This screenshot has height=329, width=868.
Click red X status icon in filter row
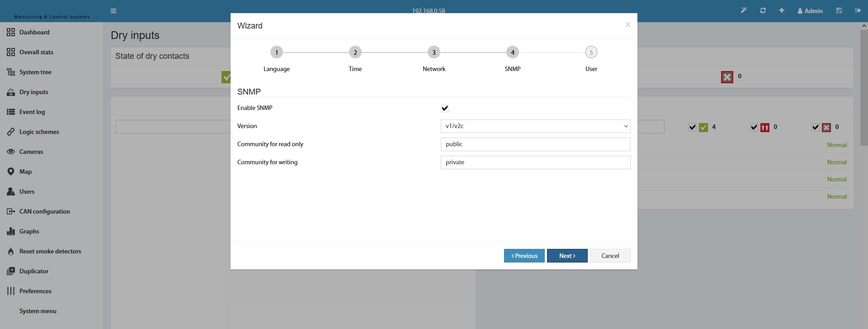(826, 127)
